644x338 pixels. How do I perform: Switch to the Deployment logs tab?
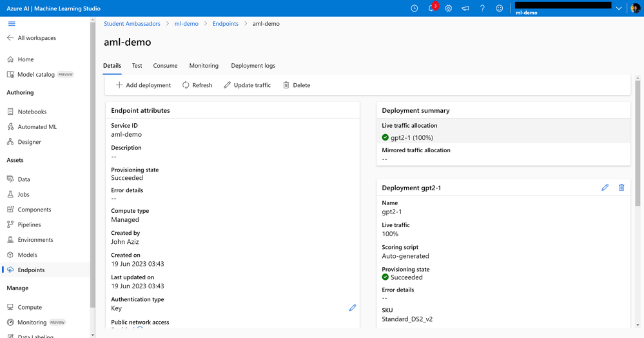pos(253,65)
